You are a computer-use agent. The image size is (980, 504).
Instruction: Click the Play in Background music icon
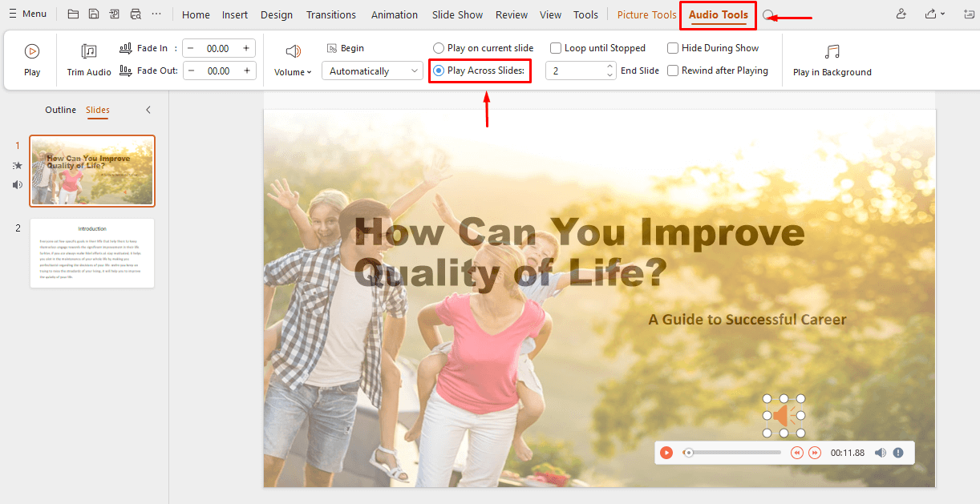[x=832, y=52]
